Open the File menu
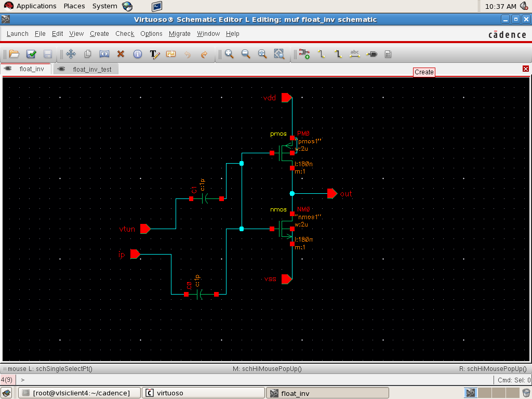The width and height of the screenshot is (532, 399). pyautogui.click(x=40, y=34)
